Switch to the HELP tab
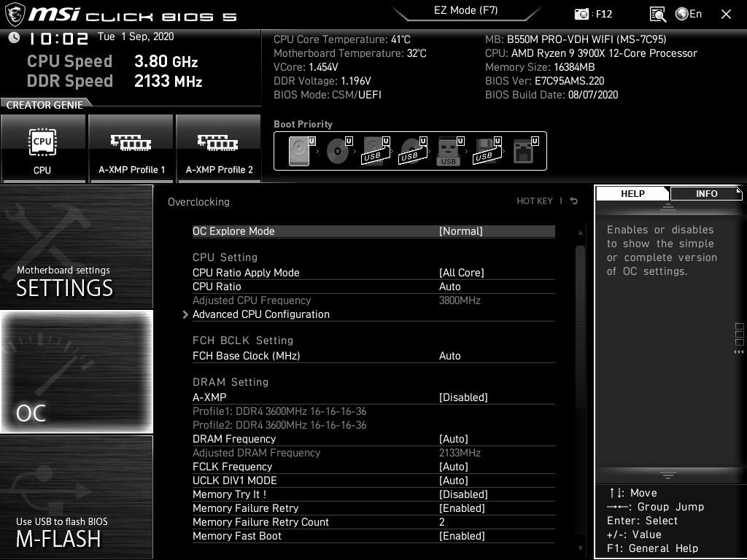Viewport: 747px width, 560px height. click(x=632, y=194)
